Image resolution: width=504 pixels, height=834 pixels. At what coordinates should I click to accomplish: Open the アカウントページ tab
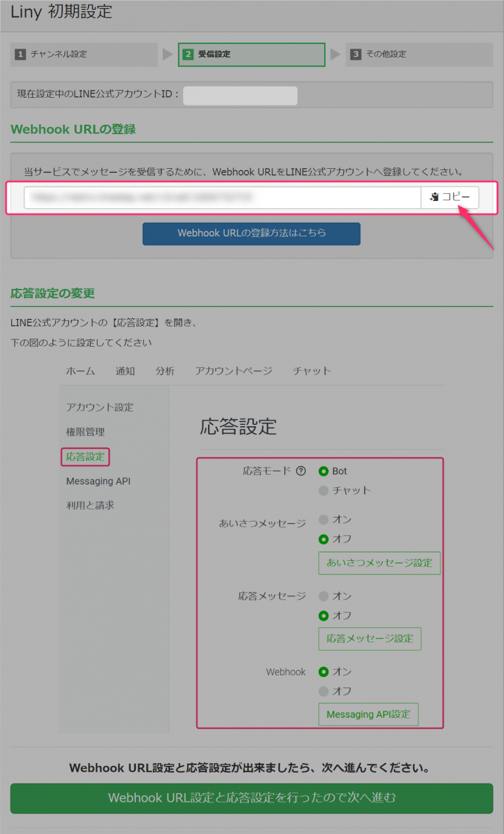[234, 371]
